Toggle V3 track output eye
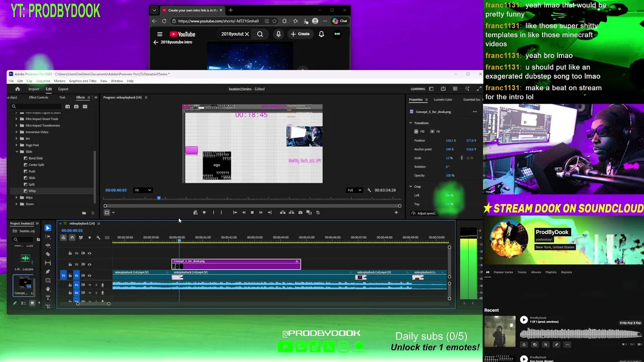The height and width of the screenshot is (362, 644). [90, 253]
